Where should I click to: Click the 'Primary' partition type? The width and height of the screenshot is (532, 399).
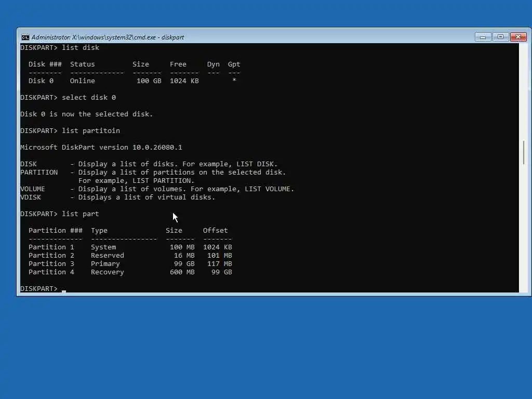click(x=105, y=263)
